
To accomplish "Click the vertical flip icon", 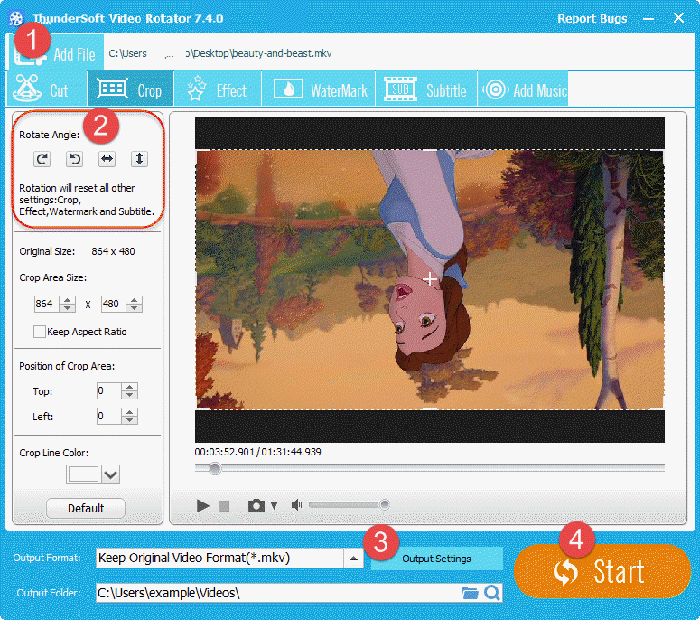I will click(138, 159).
